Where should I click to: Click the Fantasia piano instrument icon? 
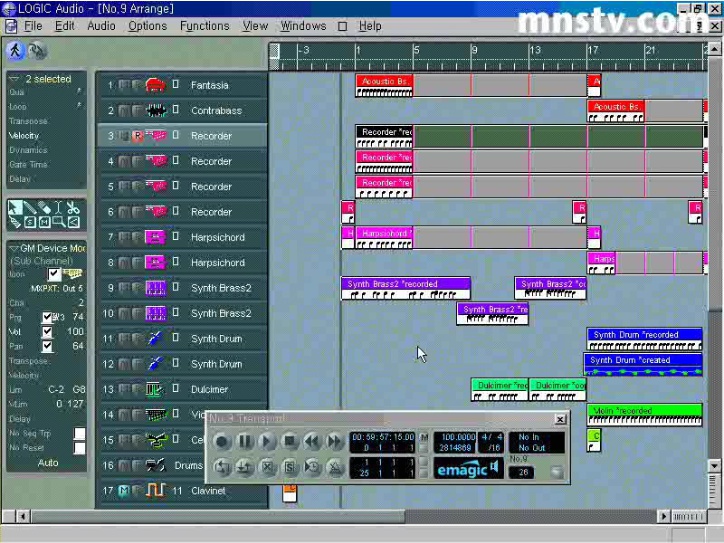(156, 85)
